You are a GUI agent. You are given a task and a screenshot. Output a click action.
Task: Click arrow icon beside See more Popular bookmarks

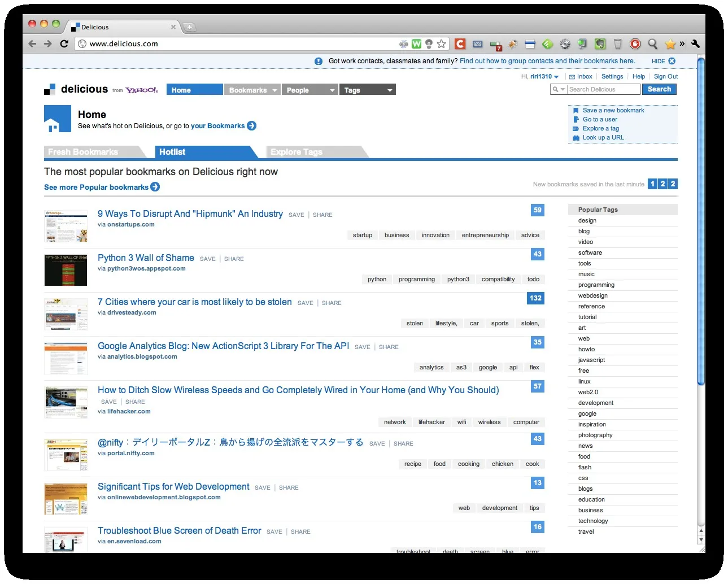click(155, 187)
